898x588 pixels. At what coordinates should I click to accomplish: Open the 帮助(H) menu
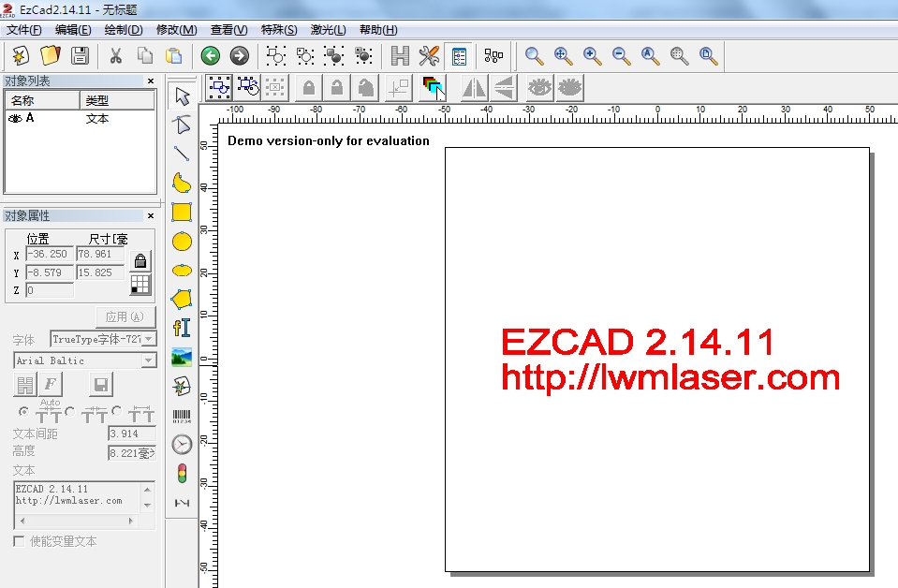[378, 30]
